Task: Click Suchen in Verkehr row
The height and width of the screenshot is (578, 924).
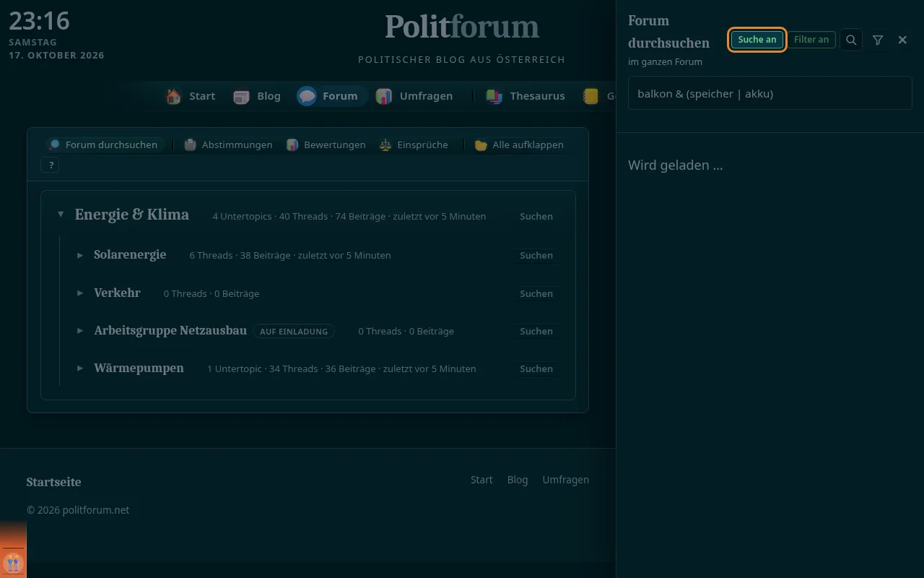Action: [x=536, y=293]
